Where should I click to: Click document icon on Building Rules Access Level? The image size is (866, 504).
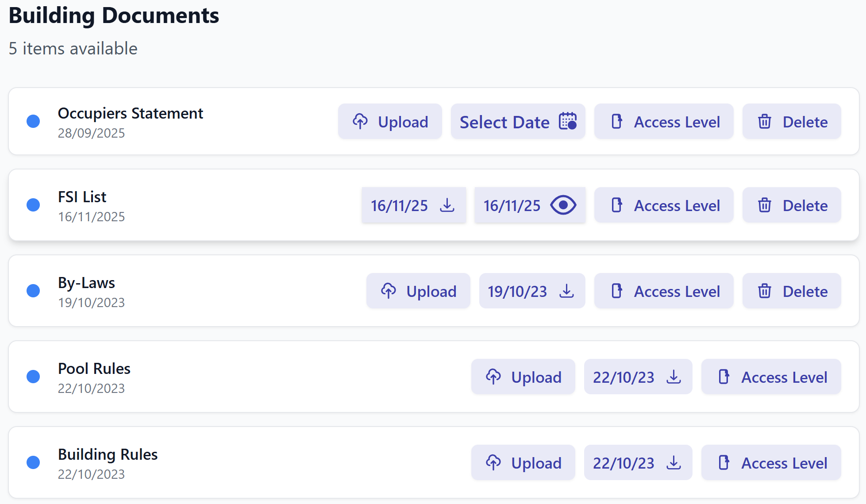(x=724, y=462)
